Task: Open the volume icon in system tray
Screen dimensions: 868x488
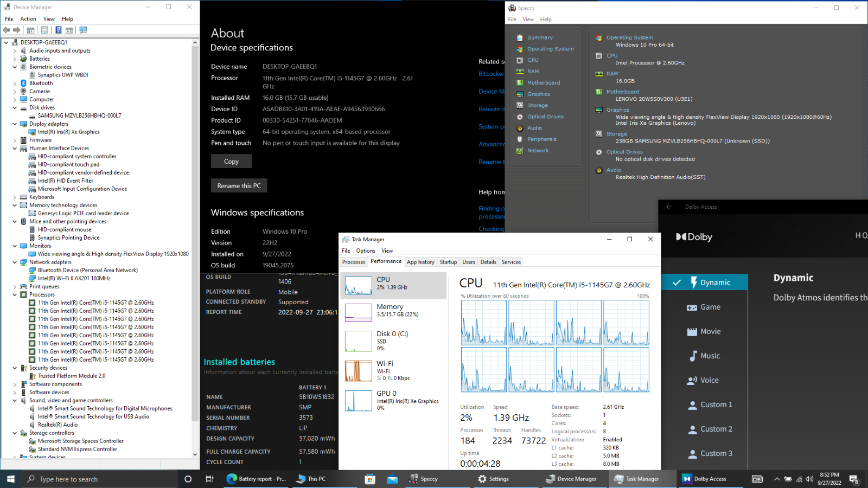Action: point(809,479)
